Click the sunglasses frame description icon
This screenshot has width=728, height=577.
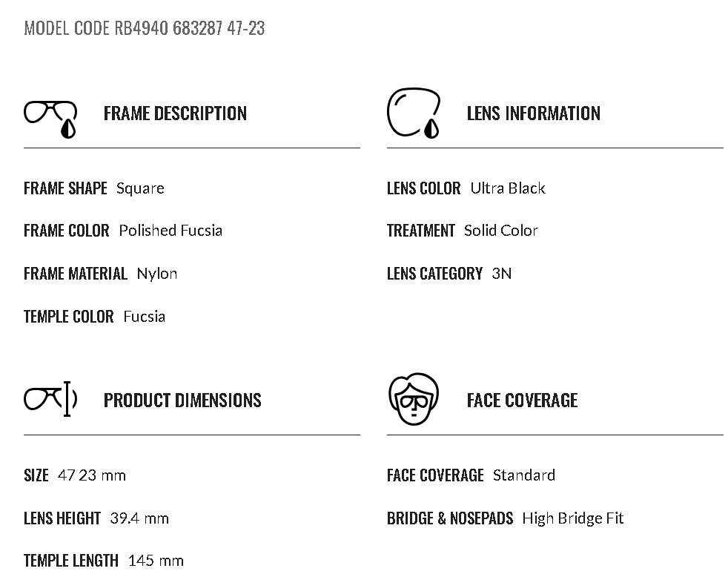coord(50,117)
